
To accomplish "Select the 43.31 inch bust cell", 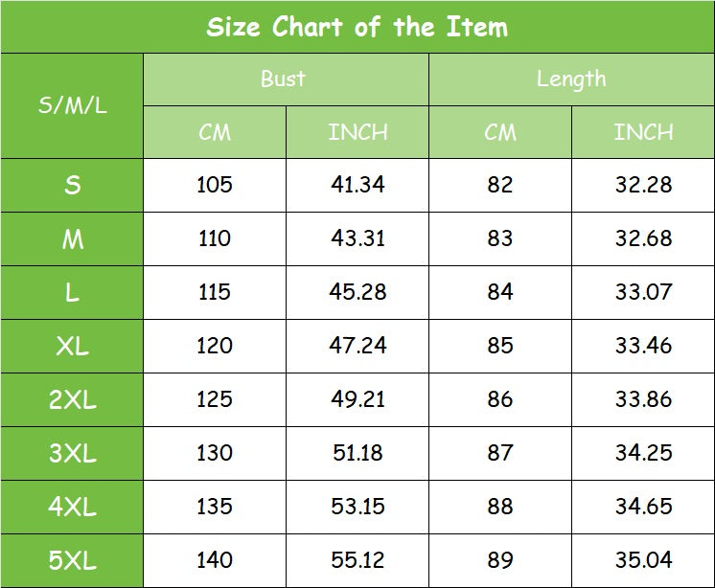I will coord(357,238).
